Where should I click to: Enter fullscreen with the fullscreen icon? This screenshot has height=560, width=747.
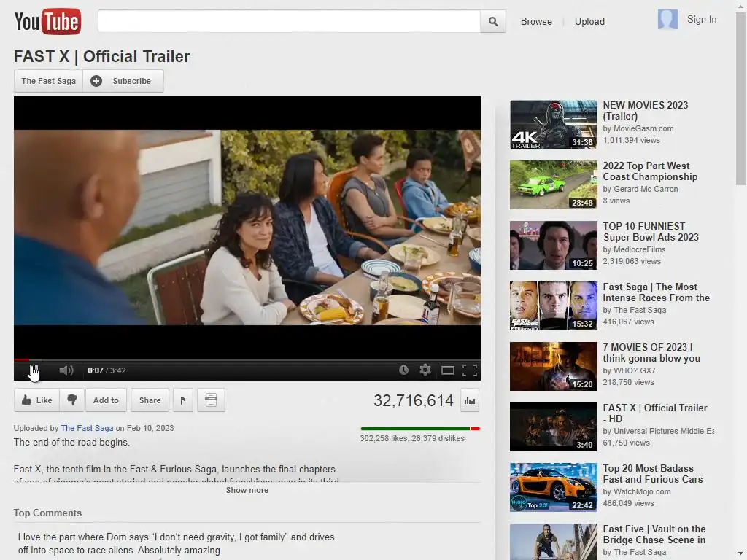(x=470, y=370)
